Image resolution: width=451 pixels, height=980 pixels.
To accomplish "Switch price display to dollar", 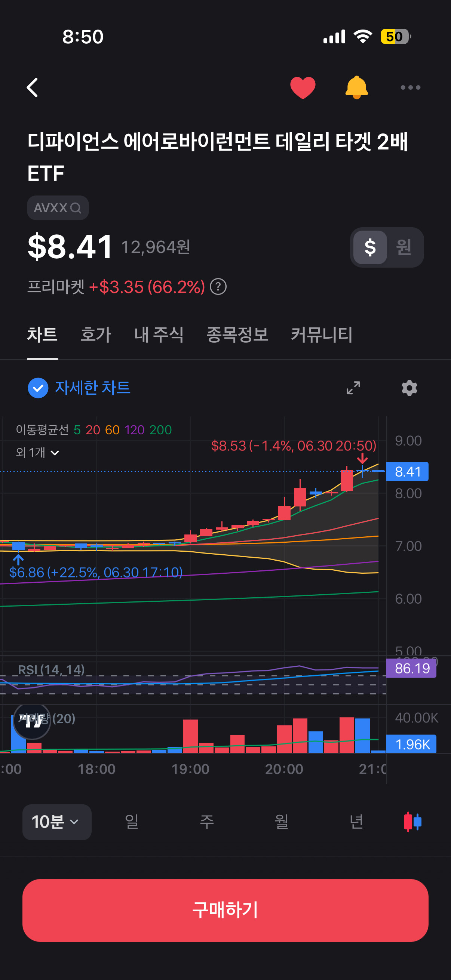I will click(x=370, y=247).
